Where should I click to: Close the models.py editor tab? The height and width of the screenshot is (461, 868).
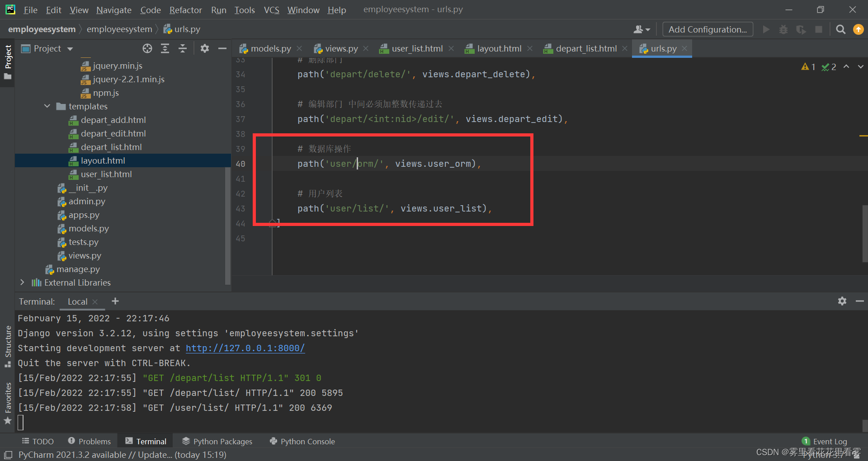[299, 48]
